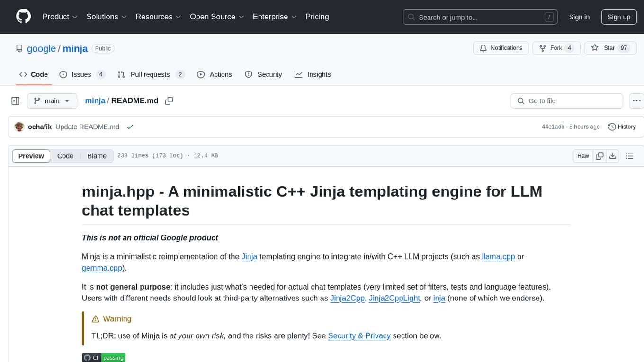
Task: Open the Pricing page
Action: tap(317, 17)
